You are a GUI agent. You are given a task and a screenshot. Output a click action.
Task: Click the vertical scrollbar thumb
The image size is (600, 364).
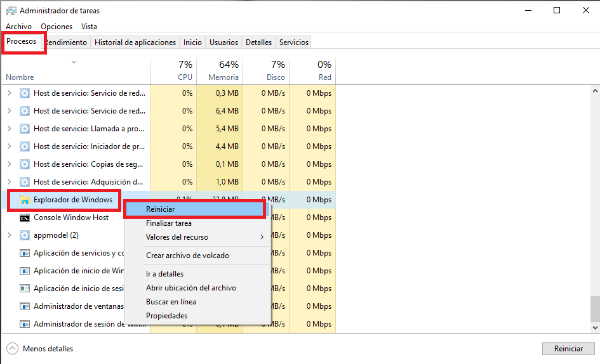coord(595,309)
